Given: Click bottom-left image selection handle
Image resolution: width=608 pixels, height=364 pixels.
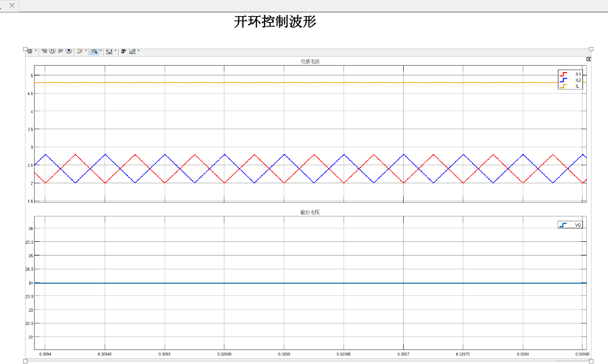Looking at the screenshot, I should pos(25,360).
